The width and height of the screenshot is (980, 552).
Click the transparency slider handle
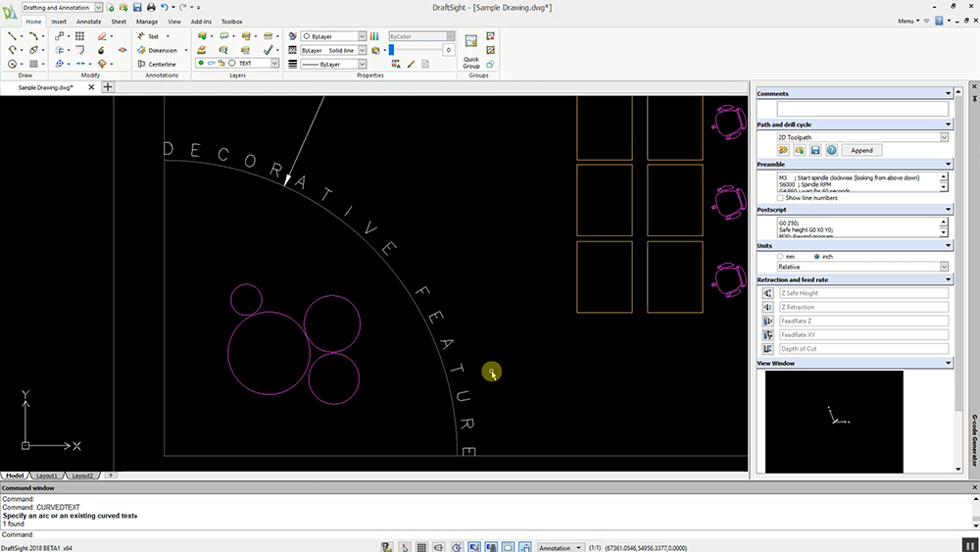click(391, 49)
